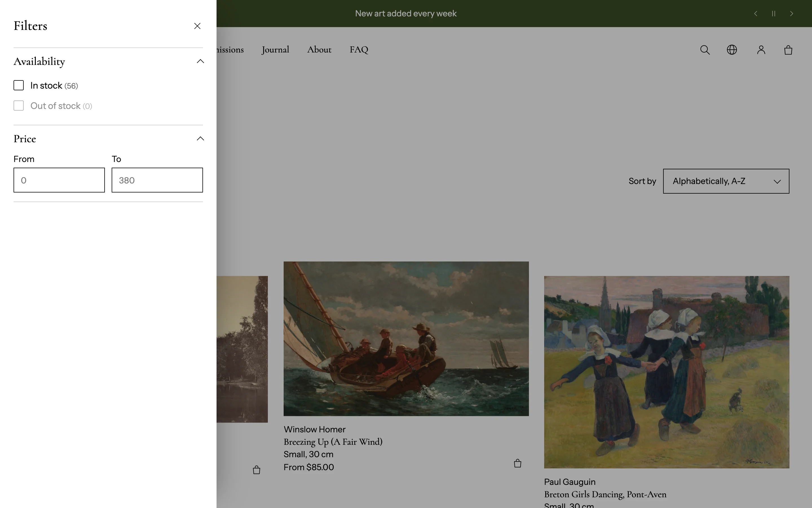Show previous announcement with left arrow

coord(756,14)
